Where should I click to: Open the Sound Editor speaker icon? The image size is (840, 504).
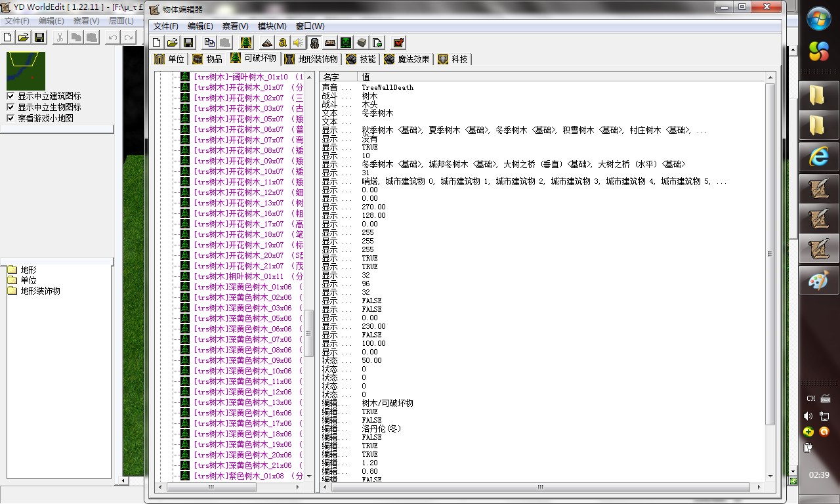298,43
